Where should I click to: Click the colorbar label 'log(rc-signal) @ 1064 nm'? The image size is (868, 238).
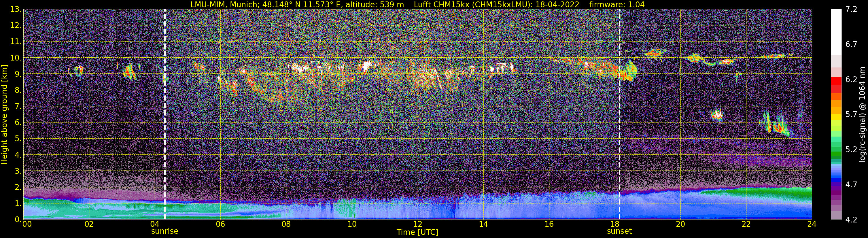coord(862,114)
